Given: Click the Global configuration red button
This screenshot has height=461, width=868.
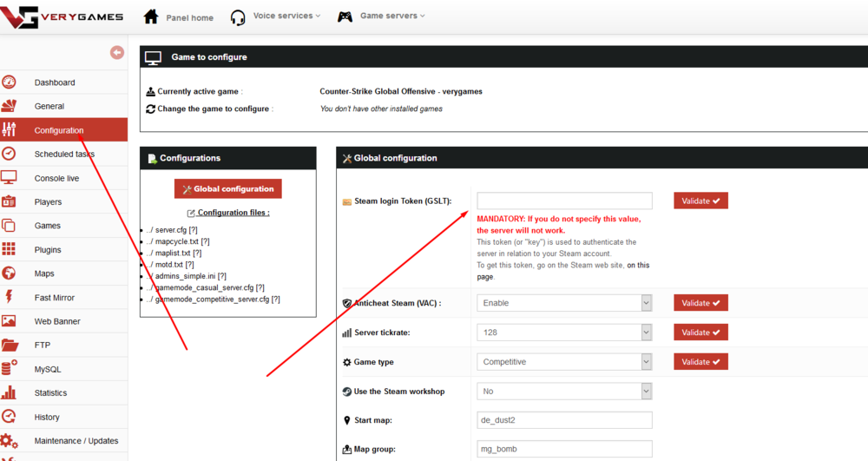Looking at the screenshot, I should [x=228, y=189].
